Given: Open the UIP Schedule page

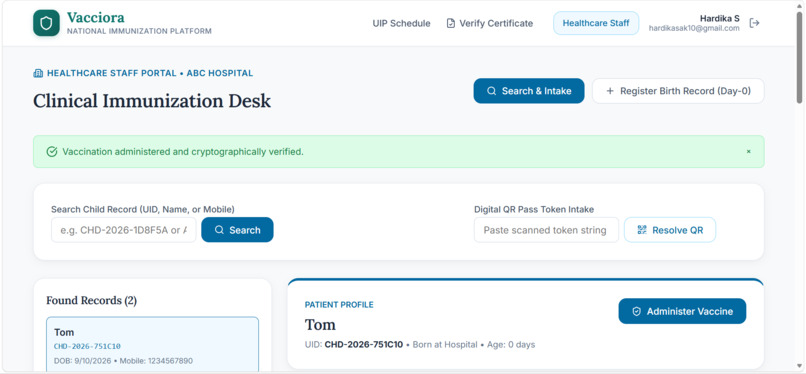Looking at the screenshot, I should tap(401, 23).
